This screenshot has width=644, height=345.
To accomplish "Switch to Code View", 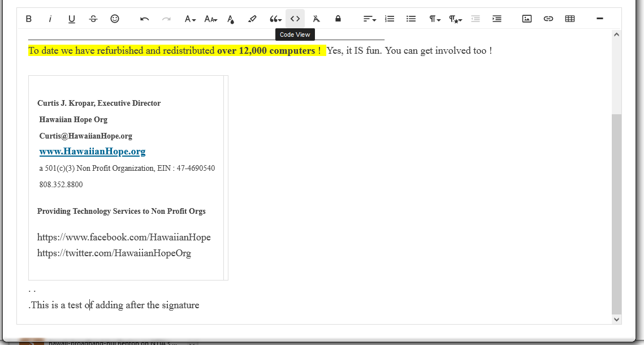I will click(295, 19).
